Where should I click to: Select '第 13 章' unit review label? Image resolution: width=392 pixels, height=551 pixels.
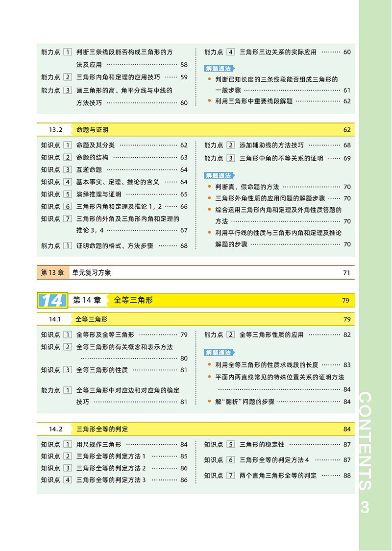[x=53, y=272]
